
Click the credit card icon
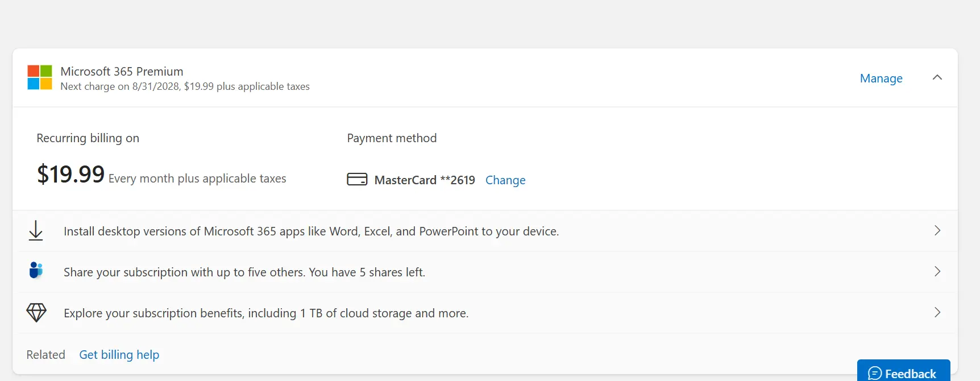pyautogui.click(x=357, y=179)
